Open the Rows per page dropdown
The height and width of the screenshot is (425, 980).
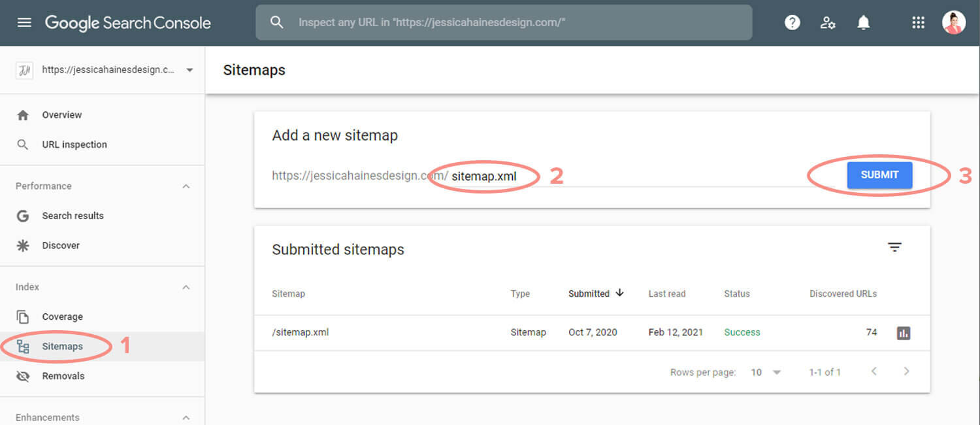point(766,372)
